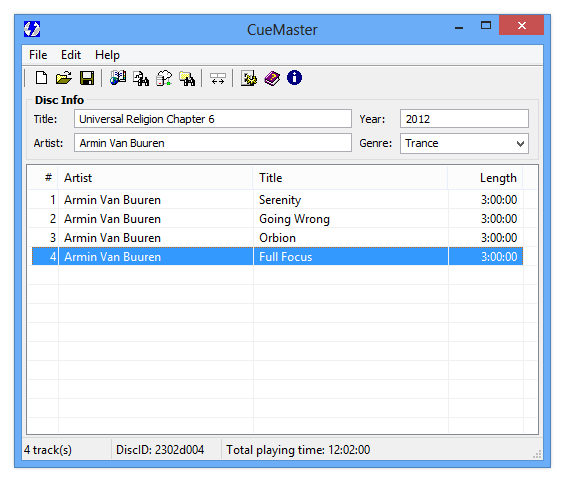Open the purple help book icon
This screenshot has width=569, height=486.
[272, 78]
